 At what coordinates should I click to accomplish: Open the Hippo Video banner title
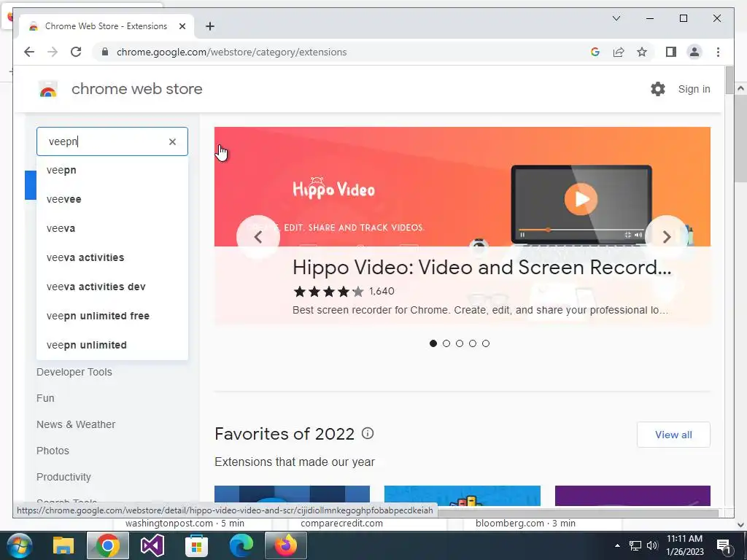(481, 267)
